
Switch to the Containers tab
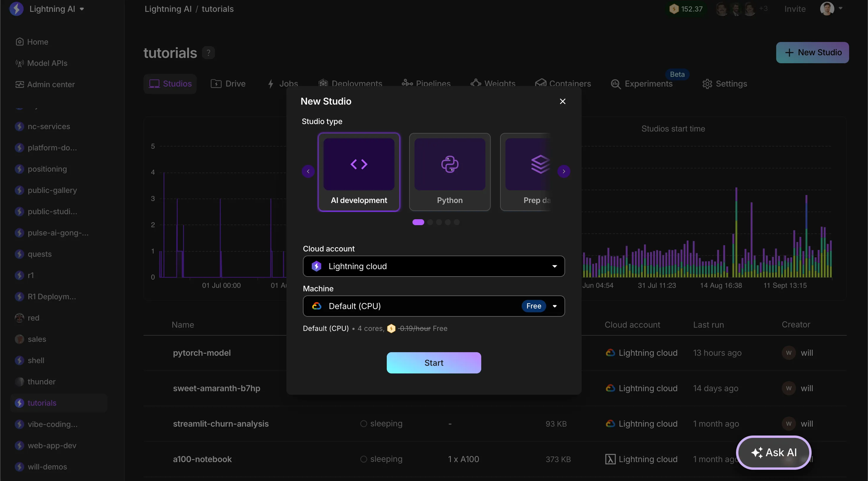[563, 84]
